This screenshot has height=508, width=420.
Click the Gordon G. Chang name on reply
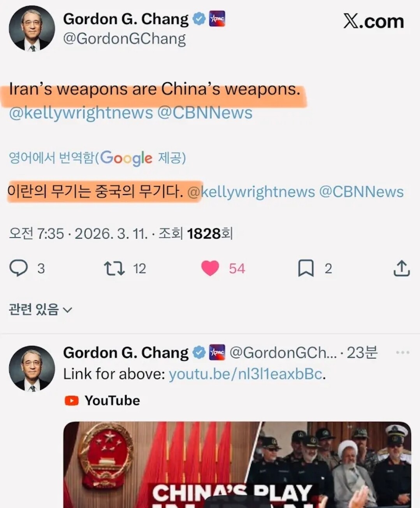(x=126, y=353)
